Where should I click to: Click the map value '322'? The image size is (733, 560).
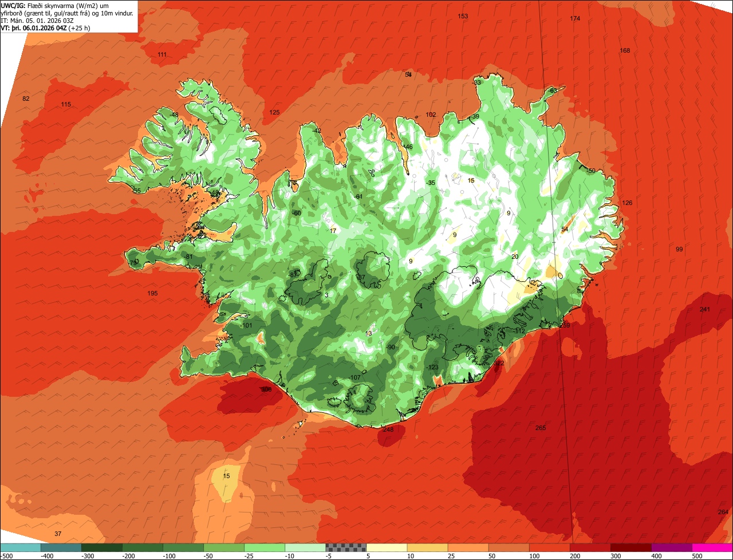pyautogui.click(x=499, y=363)
